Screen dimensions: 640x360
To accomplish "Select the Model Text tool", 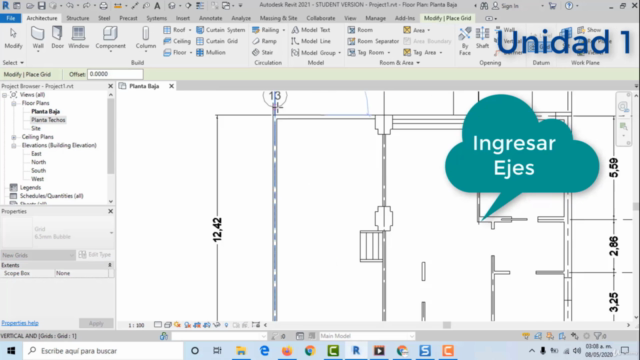I will point(311,30).
